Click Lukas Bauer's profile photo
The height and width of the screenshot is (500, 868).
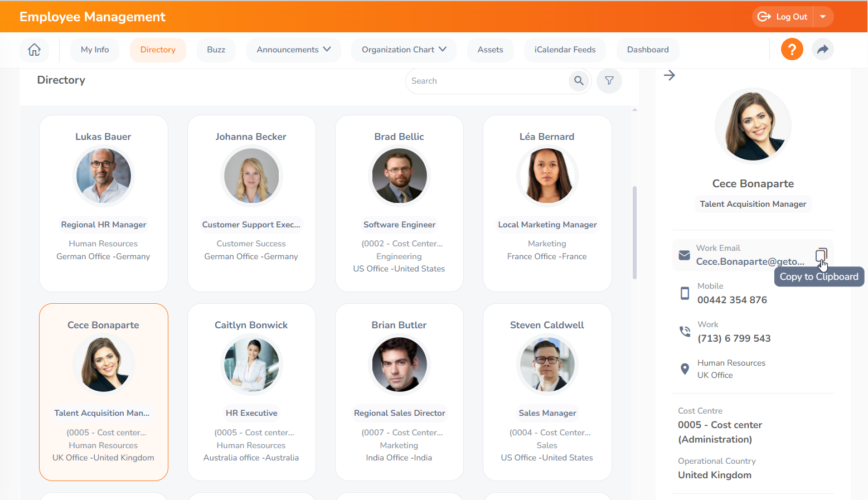[104, 176]
